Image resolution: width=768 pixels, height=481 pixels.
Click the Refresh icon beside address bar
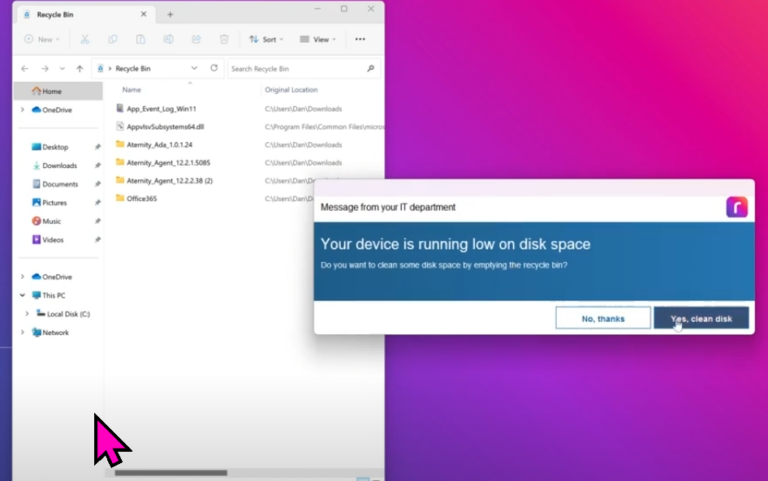click(214, 68)
